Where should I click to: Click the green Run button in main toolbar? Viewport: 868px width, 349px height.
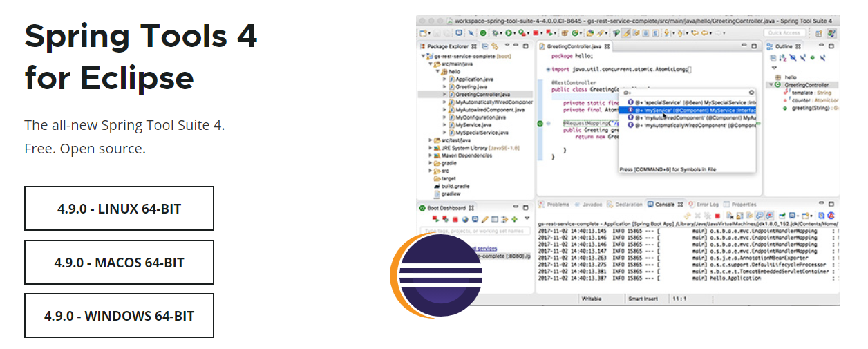click(x=508, y=33)
